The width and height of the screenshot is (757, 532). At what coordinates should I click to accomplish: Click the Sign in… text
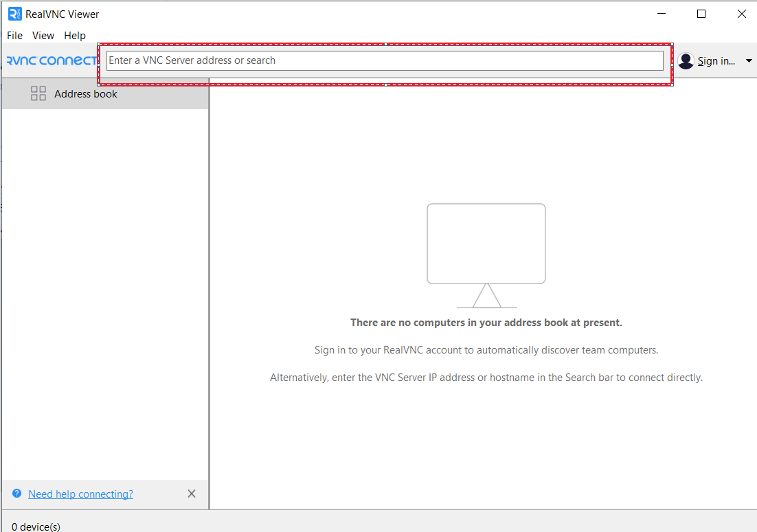click(716, 61)
